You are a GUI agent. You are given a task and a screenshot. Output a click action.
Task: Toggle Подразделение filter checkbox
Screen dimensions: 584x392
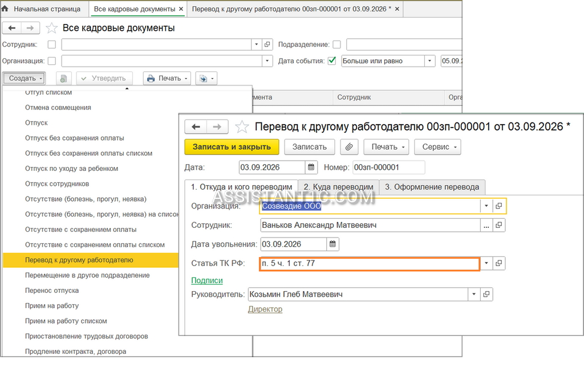pos(336,44)
